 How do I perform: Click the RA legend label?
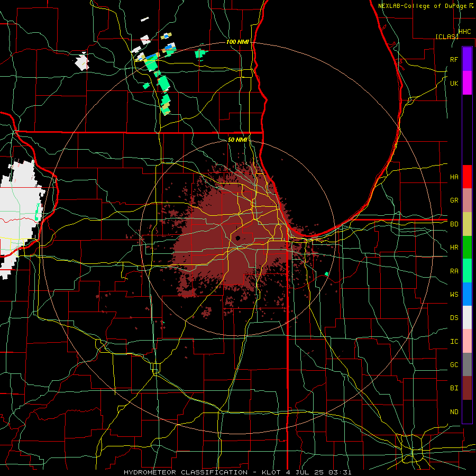[454, 271]
